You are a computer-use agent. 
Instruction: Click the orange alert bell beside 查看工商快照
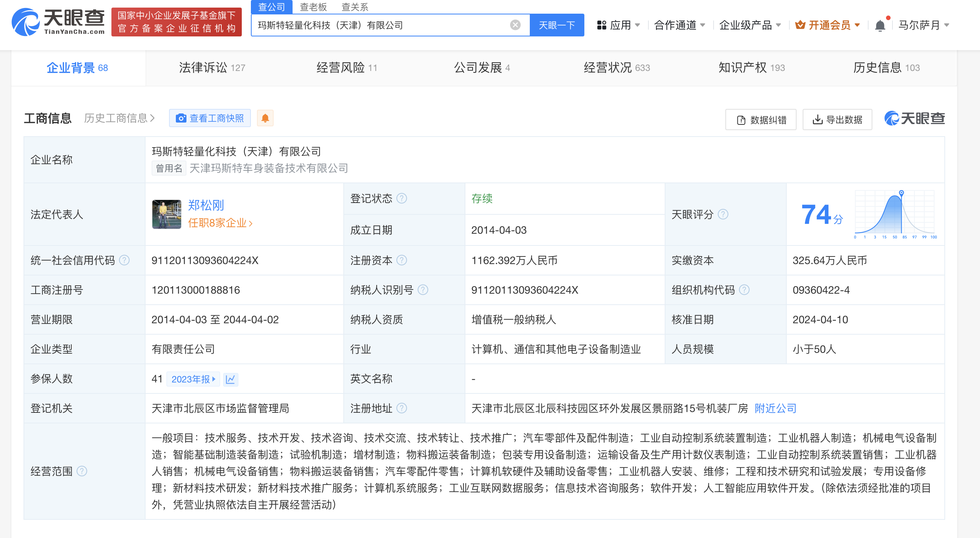tap(265, 118)
